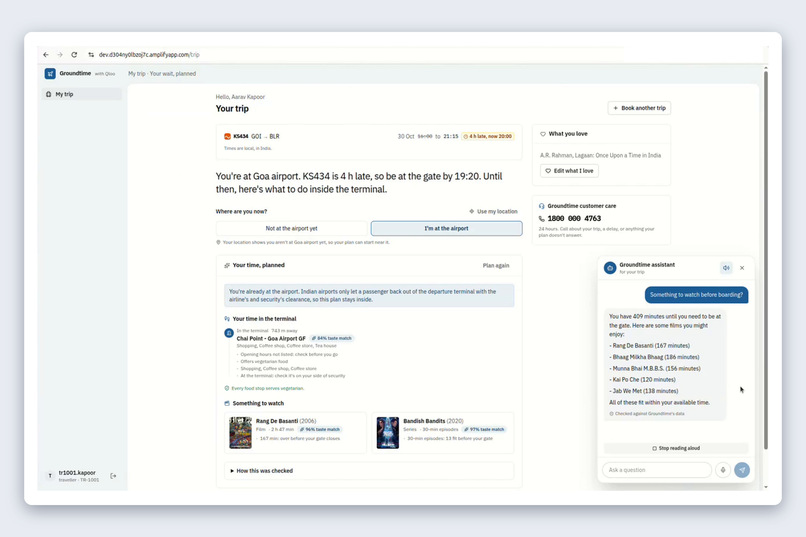Image resolution: width=806 pixels, height=537 pixels.
Task: Click the phone icon beside 1800 000 4763
Action: [541, 218]
